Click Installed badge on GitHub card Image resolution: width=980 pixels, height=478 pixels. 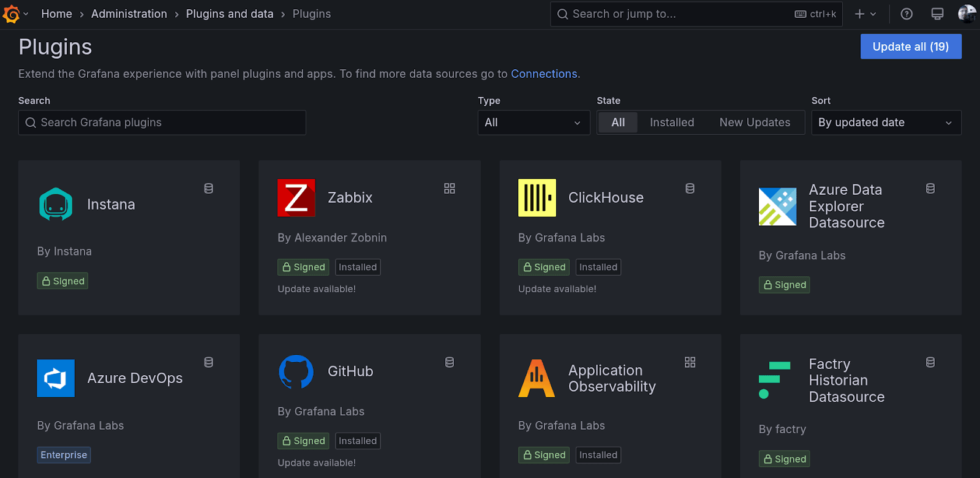(358, 441)
